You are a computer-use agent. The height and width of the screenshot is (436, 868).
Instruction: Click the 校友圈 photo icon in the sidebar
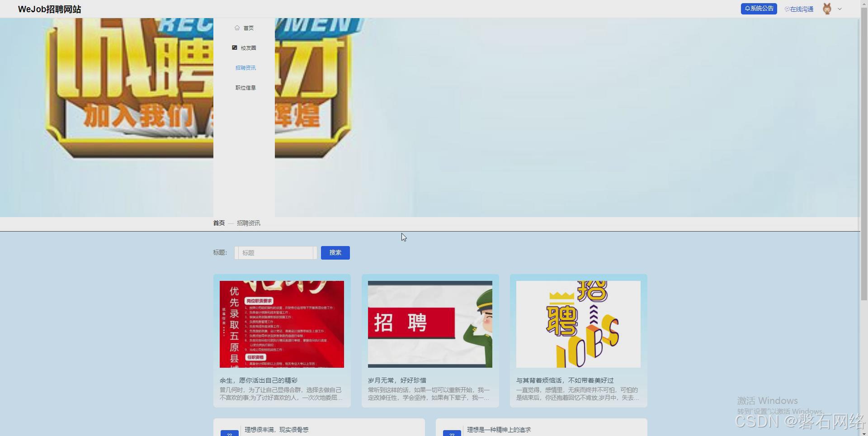point(235,47)
